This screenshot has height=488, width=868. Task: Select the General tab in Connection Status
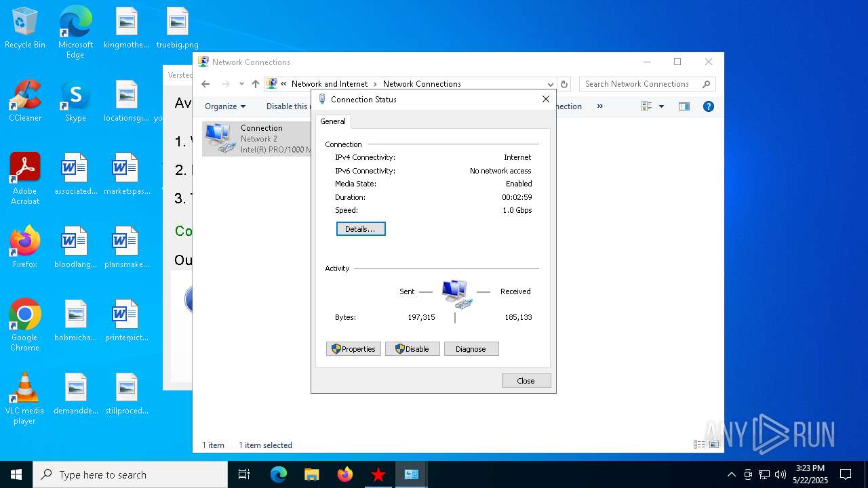coord(333,121)
